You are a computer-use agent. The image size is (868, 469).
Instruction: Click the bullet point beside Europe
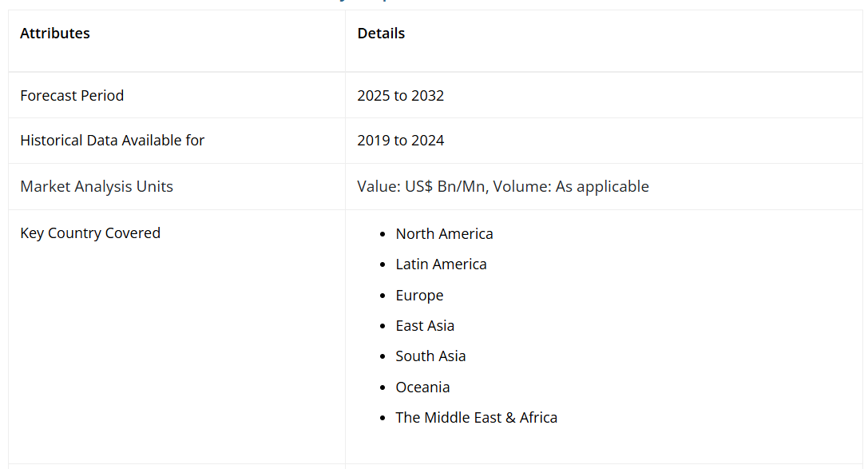[383, 296]
